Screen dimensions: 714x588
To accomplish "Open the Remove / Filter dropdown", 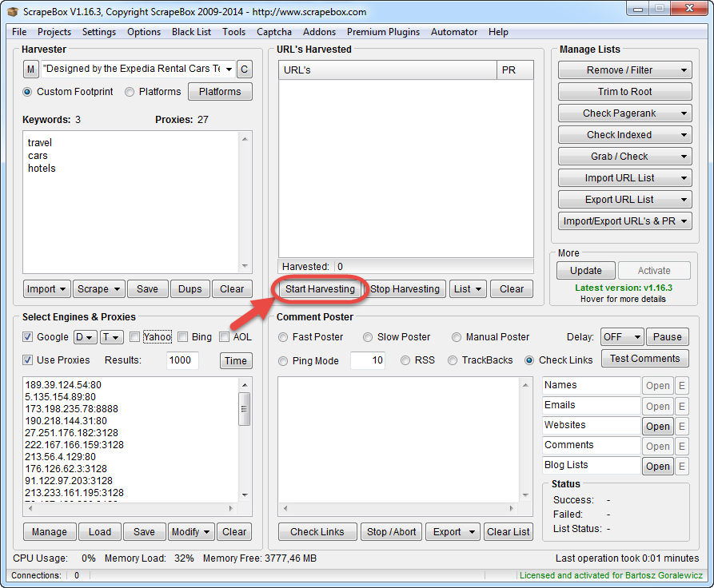I will [x=624, y=70].
